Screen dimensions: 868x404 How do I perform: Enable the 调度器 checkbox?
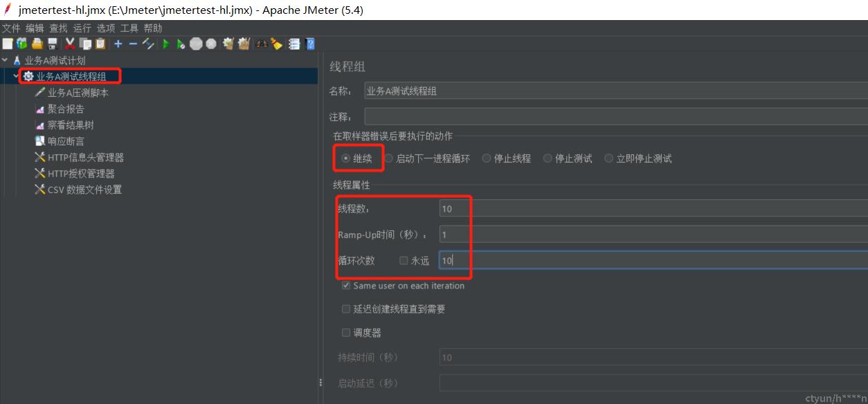tap(346, 333)
